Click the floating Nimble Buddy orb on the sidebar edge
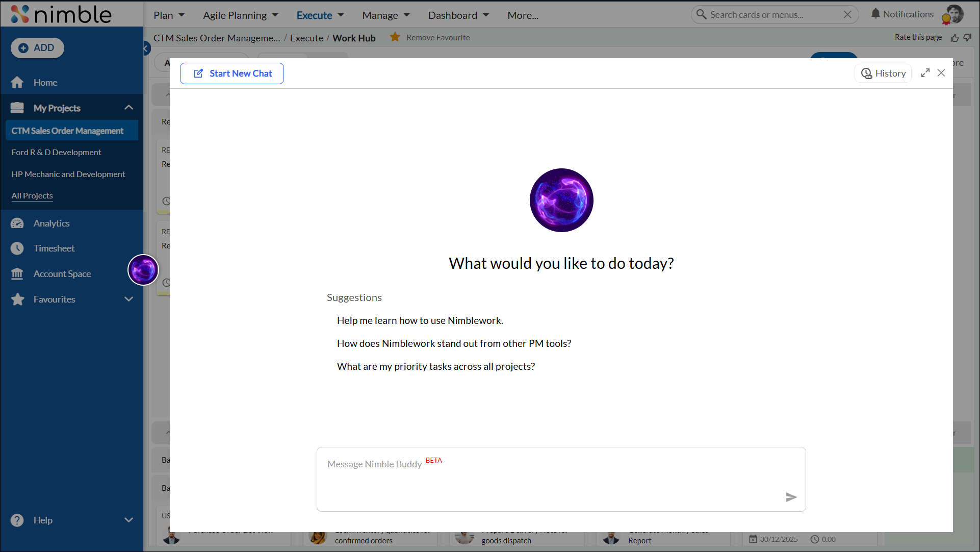Viewport: 980px width, 552px height. click(x=143, y=270)
